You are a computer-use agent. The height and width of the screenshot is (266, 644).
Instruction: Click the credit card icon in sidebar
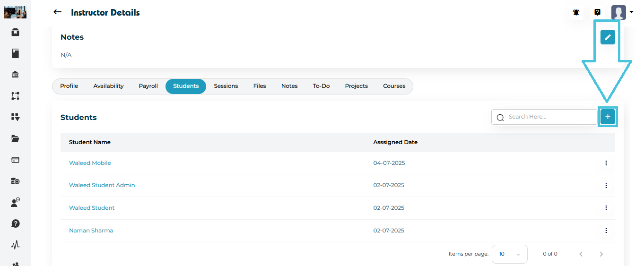pos(15,160)
